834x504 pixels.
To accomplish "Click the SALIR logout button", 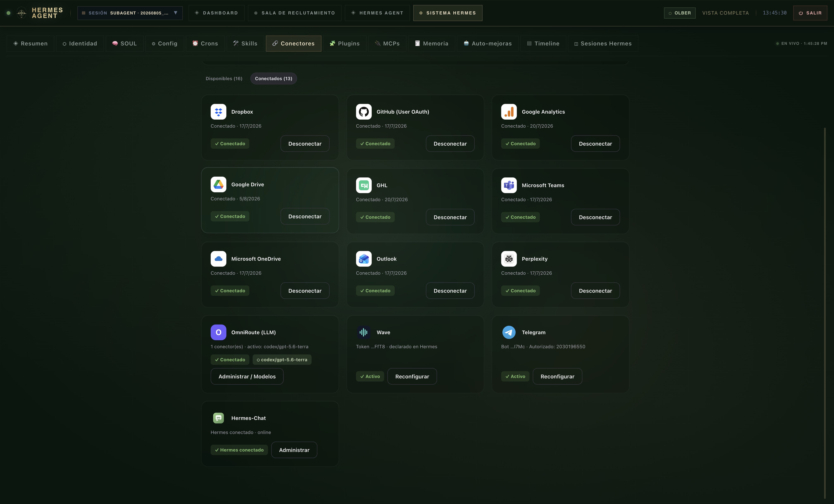I will coord(810,13).
